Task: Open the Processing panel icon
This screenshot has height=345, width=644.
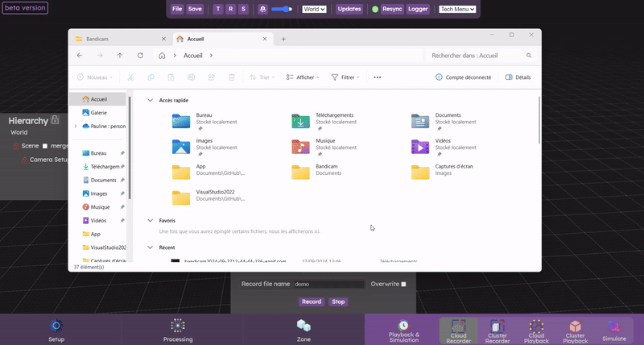Action: 178,326
